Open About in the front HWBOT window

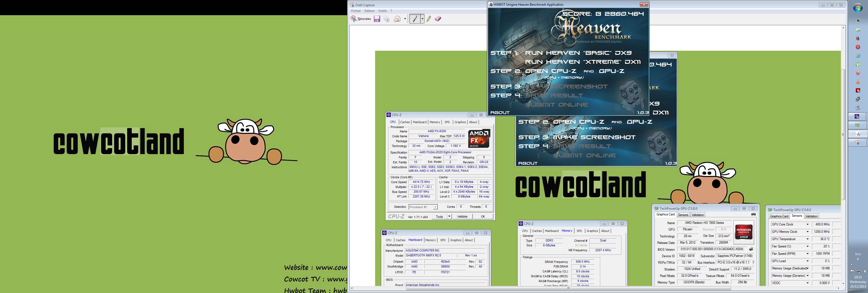(x=500, y=113)
